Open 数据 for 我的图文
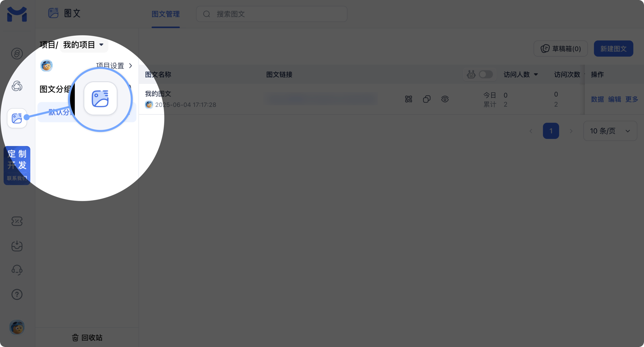Image resolution: width=644 pixels, height=347 pixels. pos(597,99)
